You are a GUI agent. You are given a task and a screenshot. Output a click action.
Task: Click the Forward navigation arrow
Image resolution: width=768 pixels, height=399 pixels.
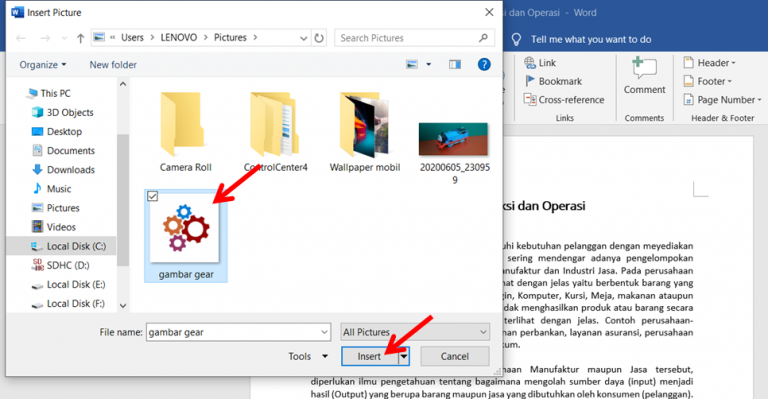click(x=45, y=38)
